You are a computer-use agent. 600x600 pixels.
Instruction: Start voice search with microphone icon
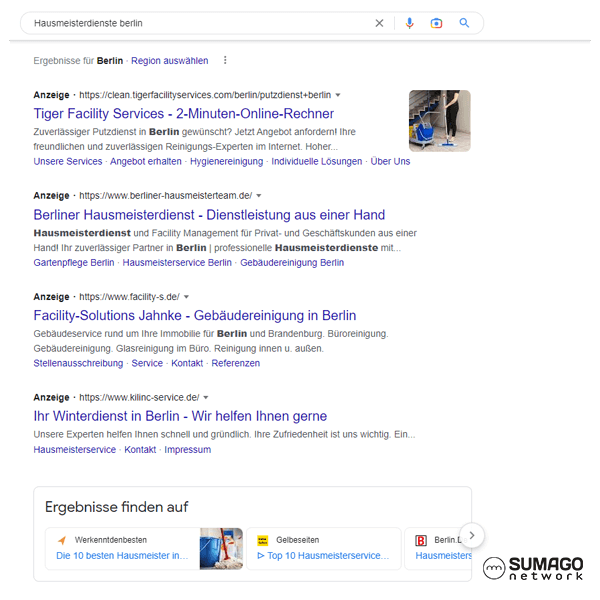click(409, 23)
